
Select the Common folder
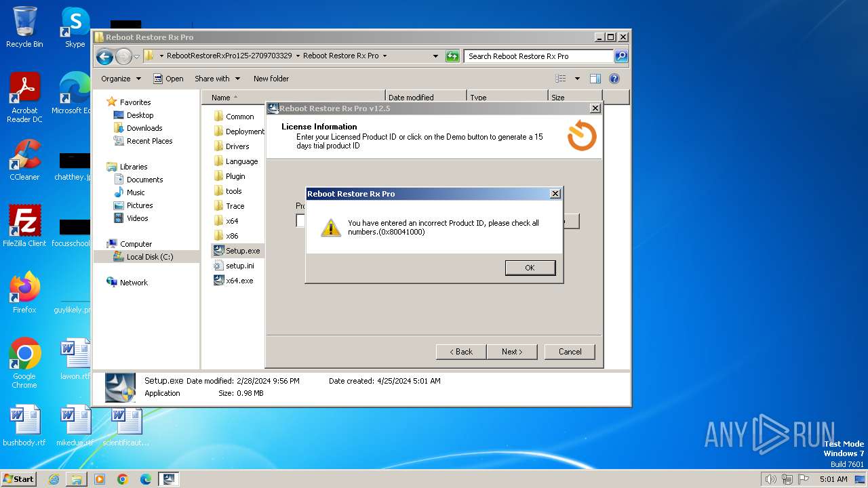pyautogui.click(x=233, y=117)
